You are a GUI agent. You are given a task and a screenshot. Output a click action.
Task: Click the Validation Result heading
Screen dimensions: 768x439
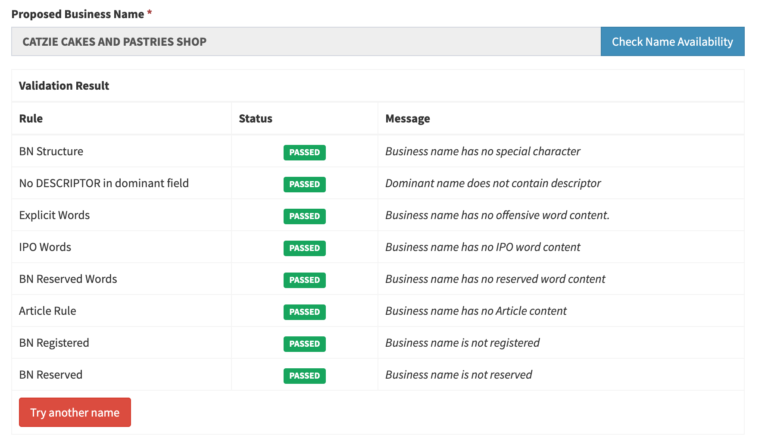pos(64,86)
